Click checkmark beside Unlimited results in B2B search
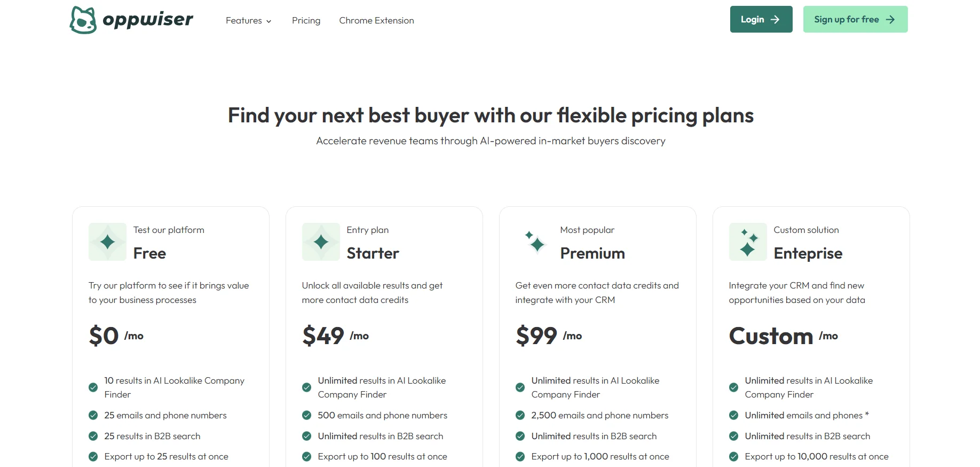Viewport: 980px width, 467px height. coord(307,436)
